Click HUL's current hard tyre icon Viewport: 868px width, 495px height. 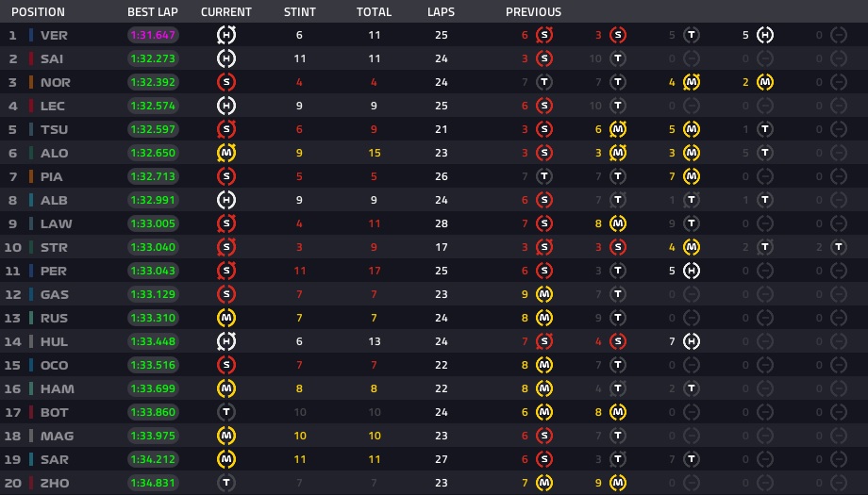click(225, 341)
